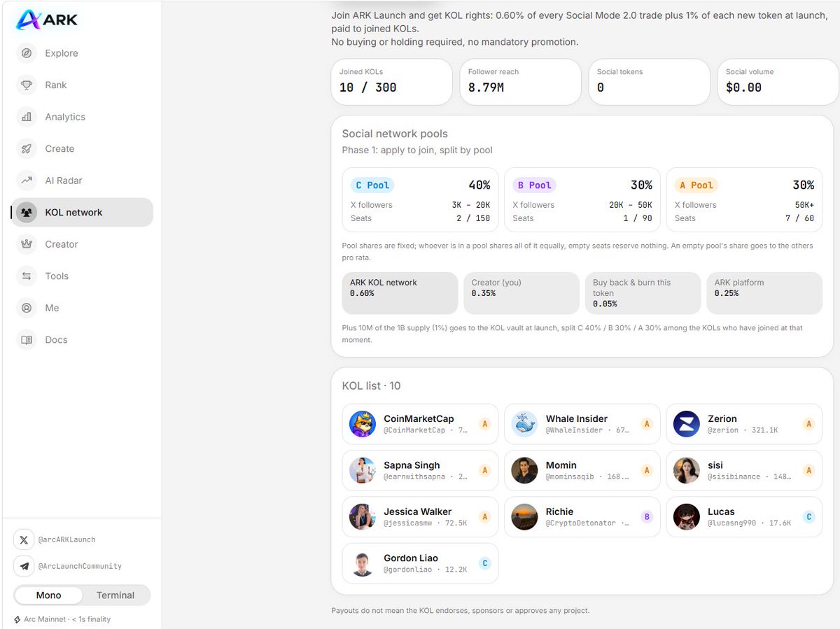This screenshot has height=629, width=840.
Task: Go to the KOL network page
Action: (83, 212)
